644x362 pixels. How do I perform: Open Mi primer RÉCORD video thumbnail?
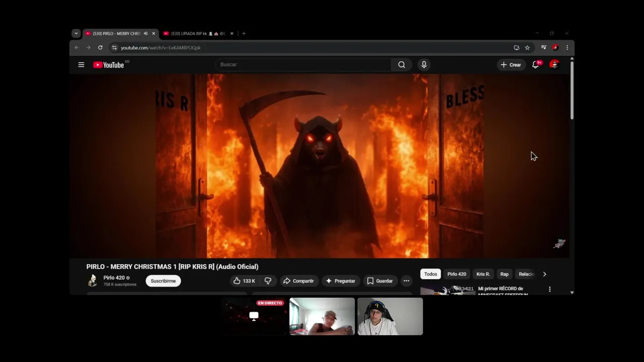coord(448,289)
